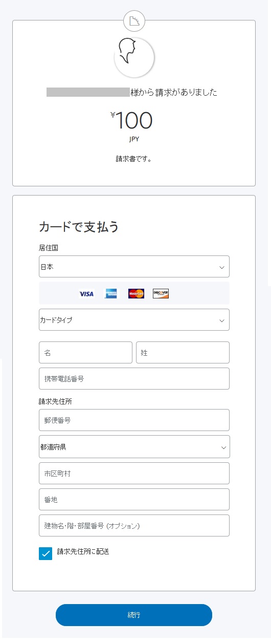The height and width of the screenshot is (644, 271).
Task: Click the Discover card logo
Action: tap(161, 293)
